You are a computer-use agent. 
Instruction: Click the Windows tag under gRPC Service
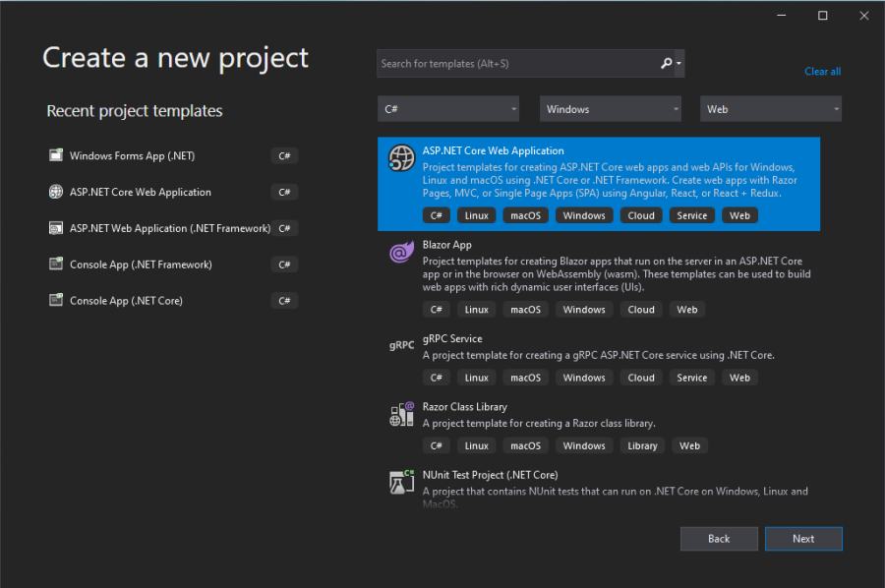point(583,378)
